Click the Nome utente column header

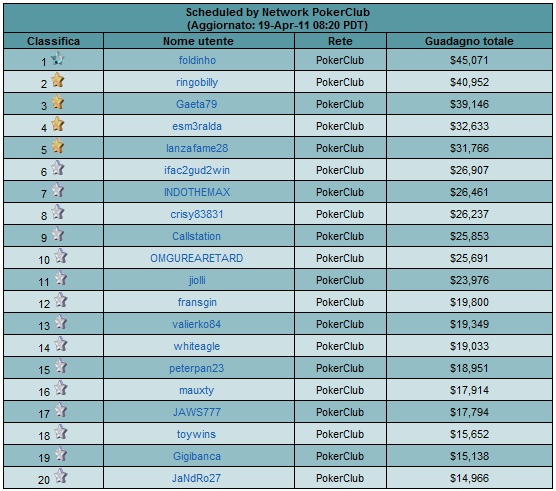[198, 41]
